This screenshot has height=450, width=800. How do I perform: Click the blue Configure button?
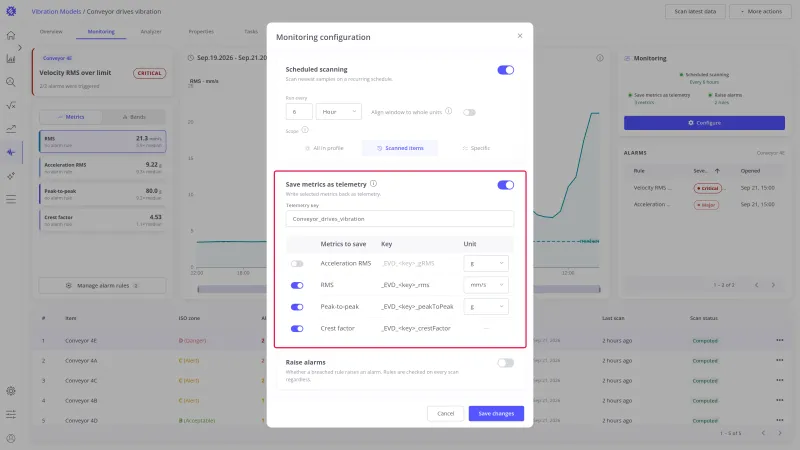[x=704, y=123]
